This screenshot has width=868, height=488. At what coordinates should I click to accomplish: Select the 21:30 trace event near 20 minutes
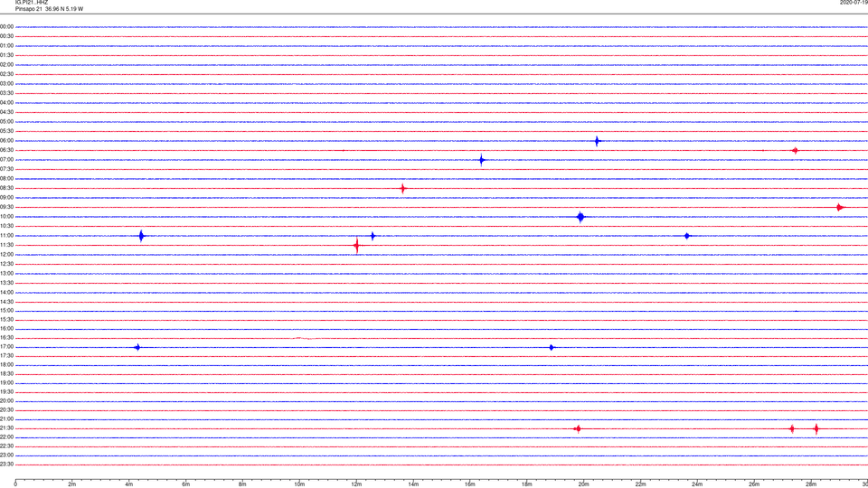pyautogui.click(x=578, y=428)
